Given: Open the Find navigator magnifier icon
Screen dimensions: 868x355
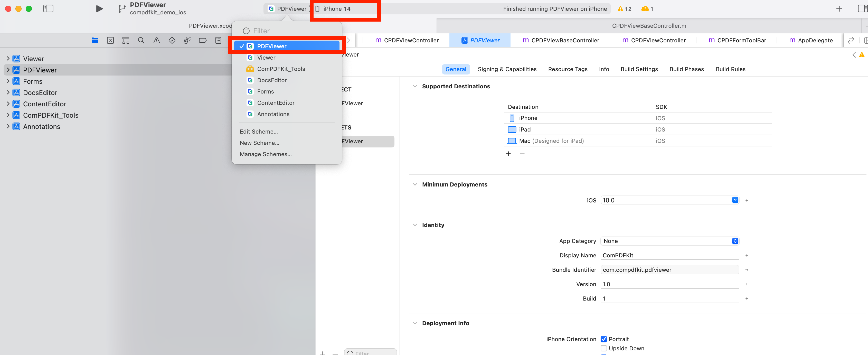Looking at the screenshot, I should (141, 40).
